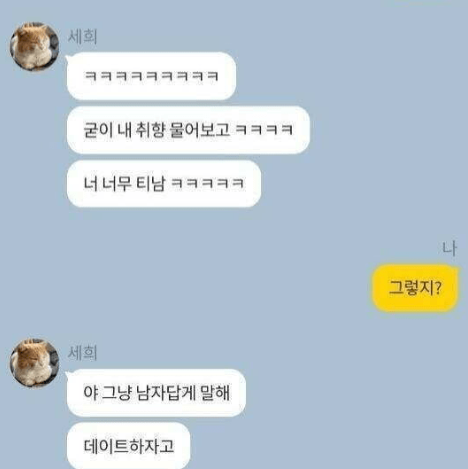The width and height of the screenshot is (468, 469).
Task: Select the 너 너무 티남 message bubble
Action: [164, 183]
